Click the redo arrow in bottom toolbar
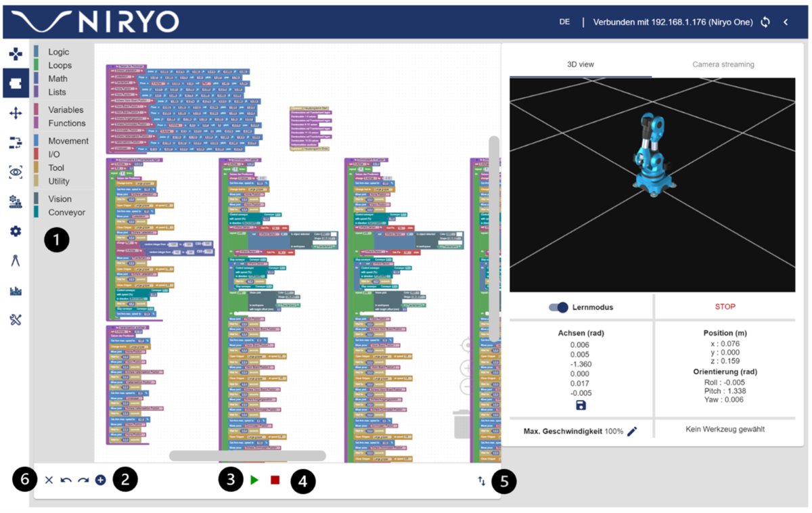 click(x=83, y=480)
